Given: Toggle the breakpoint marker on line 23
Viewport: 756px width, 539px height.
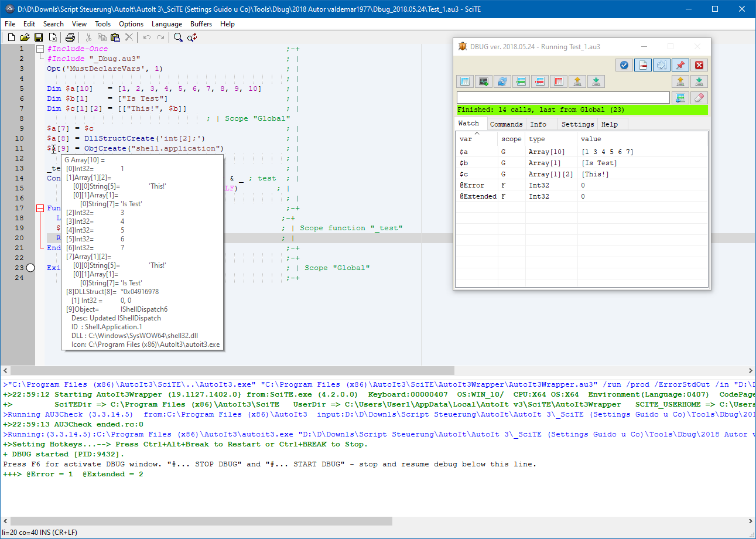Looking at the screenshot, I should click(31, 268).
